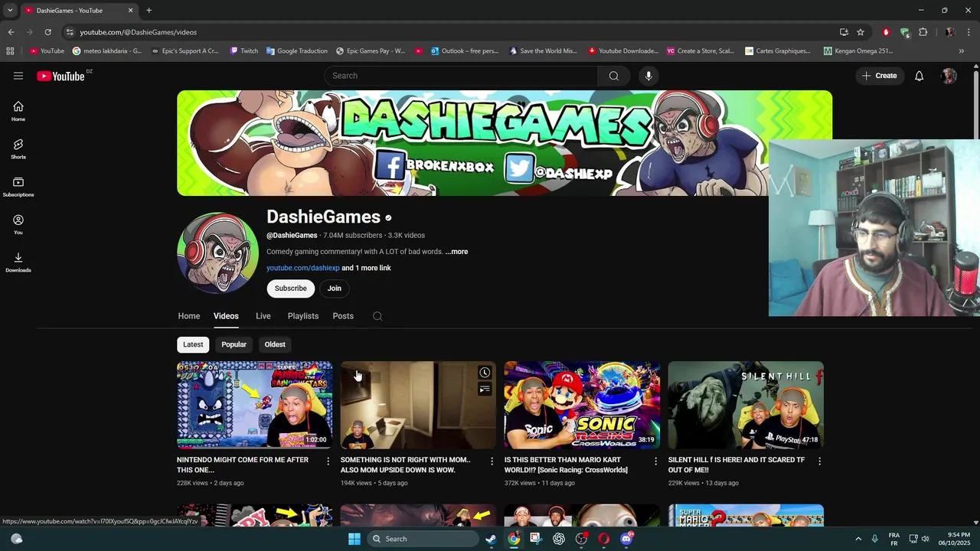Open the YouTube guide hamburger menu
The image size is (980, 551).
click(x=18, y=76)
